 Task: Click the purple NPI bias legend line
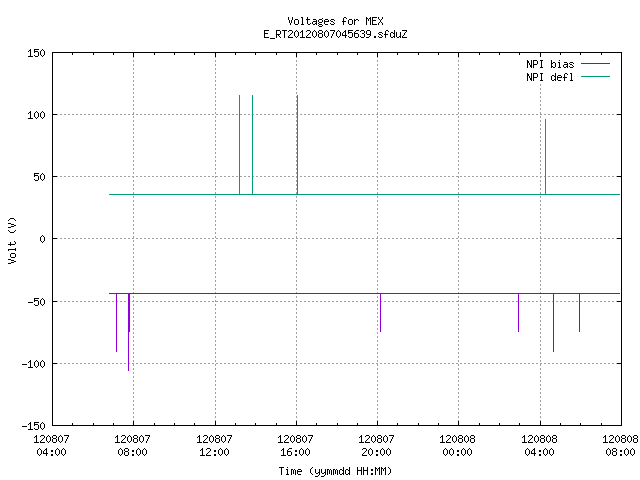coord(595,64)
